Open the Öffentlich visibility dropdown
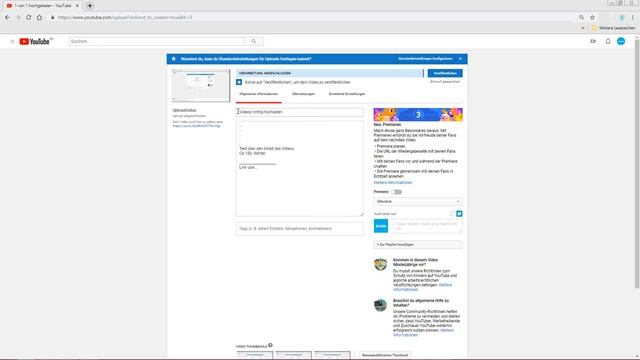 418,202
